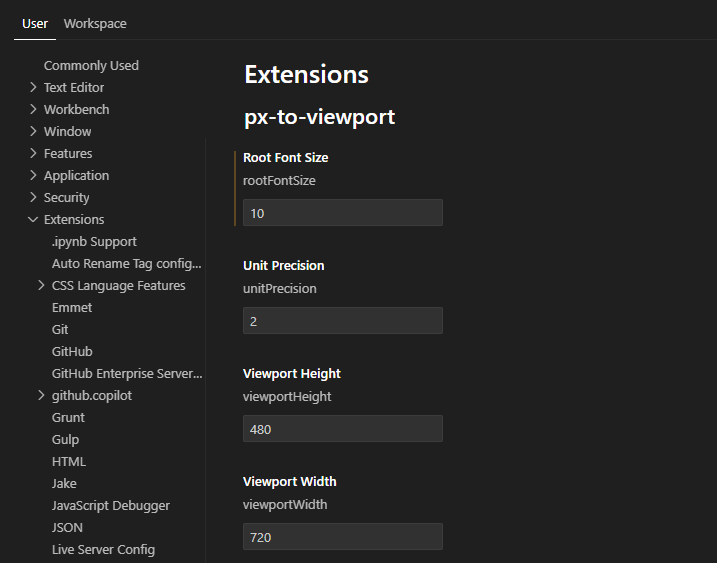Focus the Viewport Width input

point(342,536)
